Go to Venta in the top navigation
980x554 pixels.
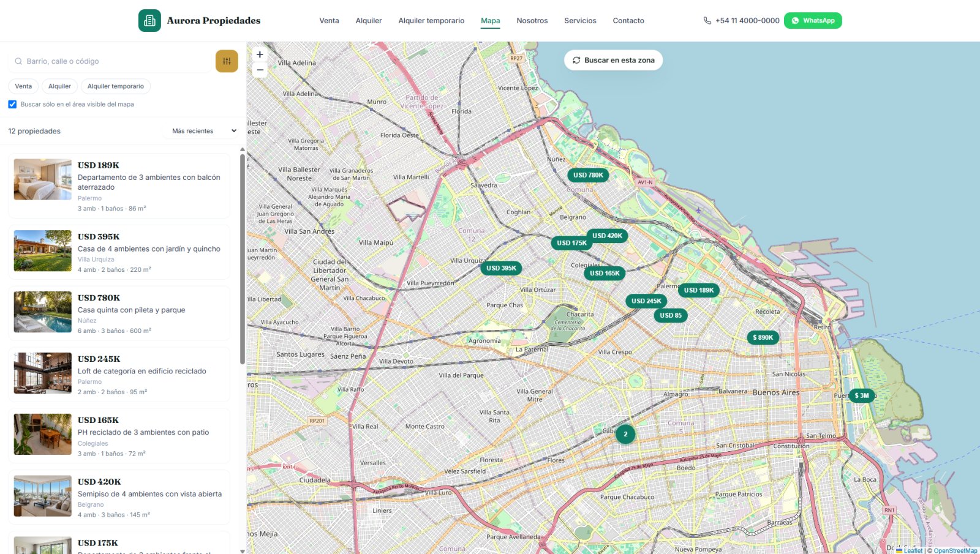click(329, 21)
